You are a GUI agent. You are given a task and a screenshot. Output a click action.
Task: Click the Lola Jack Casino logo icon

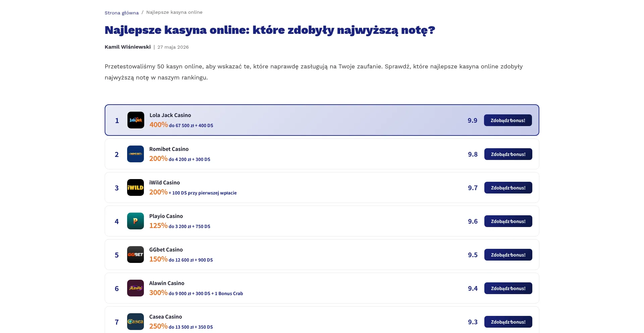[136, 120]
